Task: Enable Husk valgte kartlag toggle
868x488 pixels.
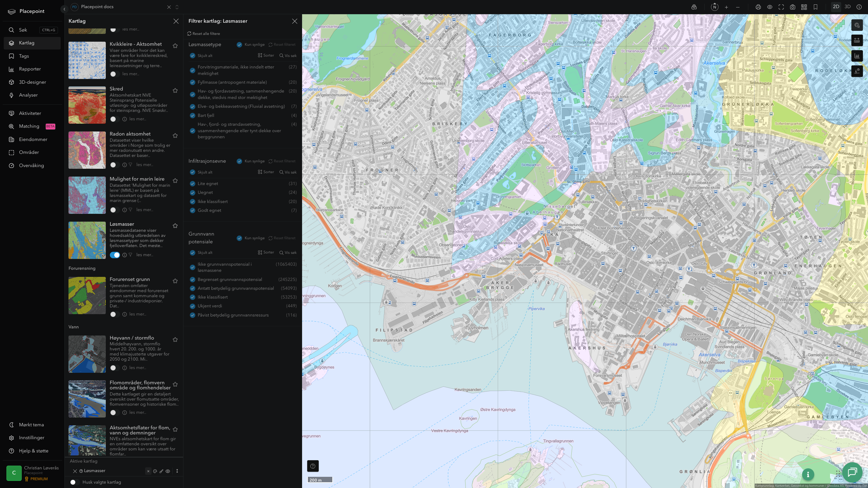Action: tap(75, 482)
